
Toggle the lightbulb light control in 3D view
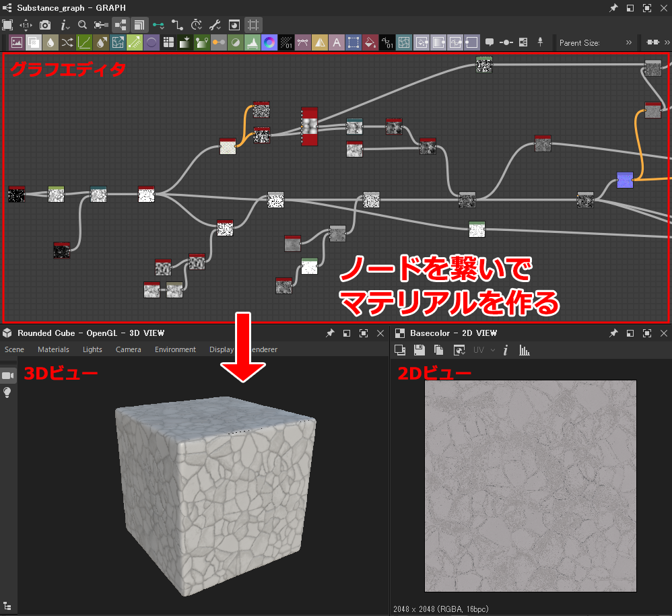pyautogui.click(x=7, y=392)
